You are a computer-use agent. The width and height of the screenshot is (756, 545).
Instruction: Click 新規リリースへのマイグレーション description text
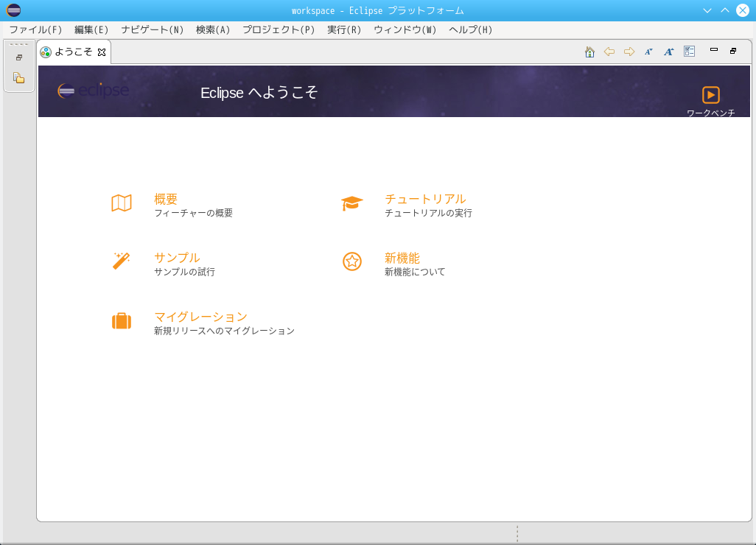tap(224, 331)
